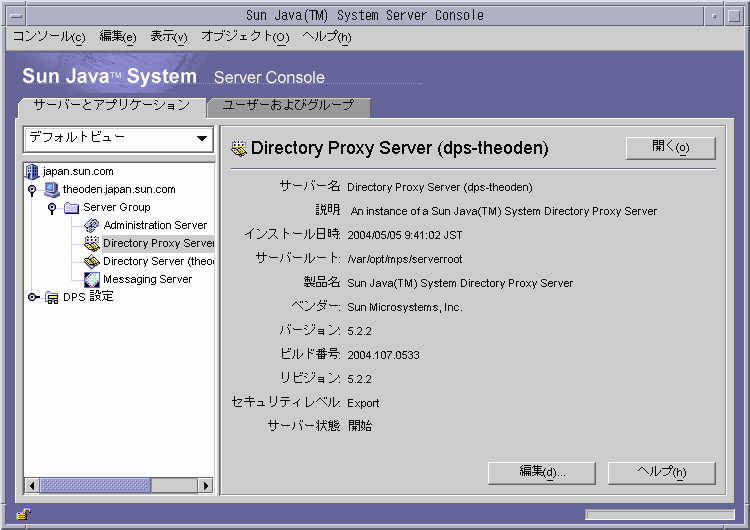This screenshot has height=530, width=750.
Task: Open the ヘルプ menu in the menu bar
Action: tap(327, 36)
